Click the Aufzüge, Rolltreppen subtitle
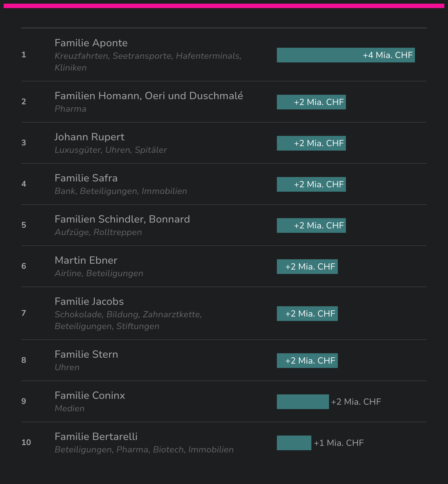448x484 pixels. (98, 232)
